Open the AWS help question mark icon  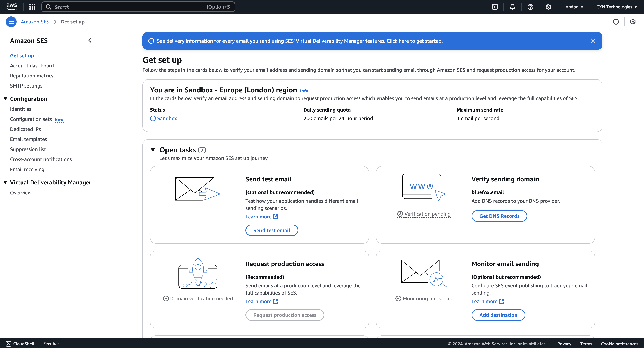coord(530,7)
